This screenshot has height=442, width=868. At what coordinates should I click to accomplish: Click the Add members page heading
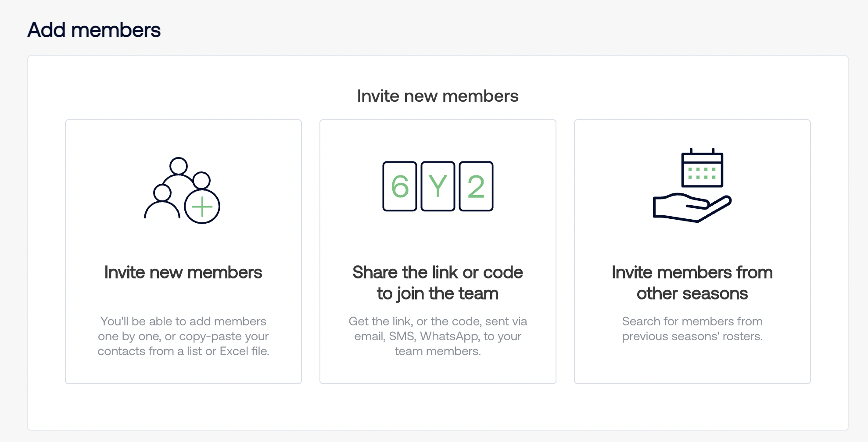(94, 30)
